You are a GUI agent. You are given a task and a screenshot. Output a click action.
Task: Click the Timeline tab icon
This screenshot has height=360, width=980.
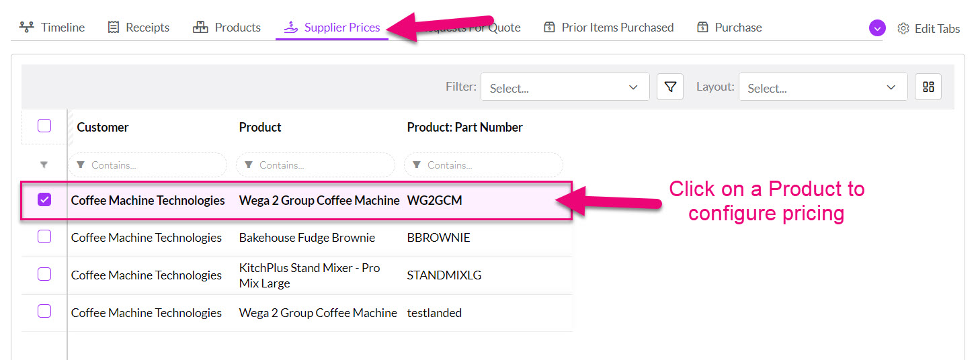pos(26,28)
